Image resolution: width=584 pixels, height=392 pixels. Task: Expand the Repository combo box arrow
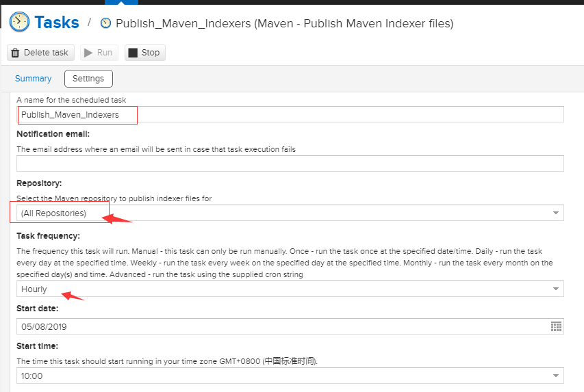coord(556,213)
